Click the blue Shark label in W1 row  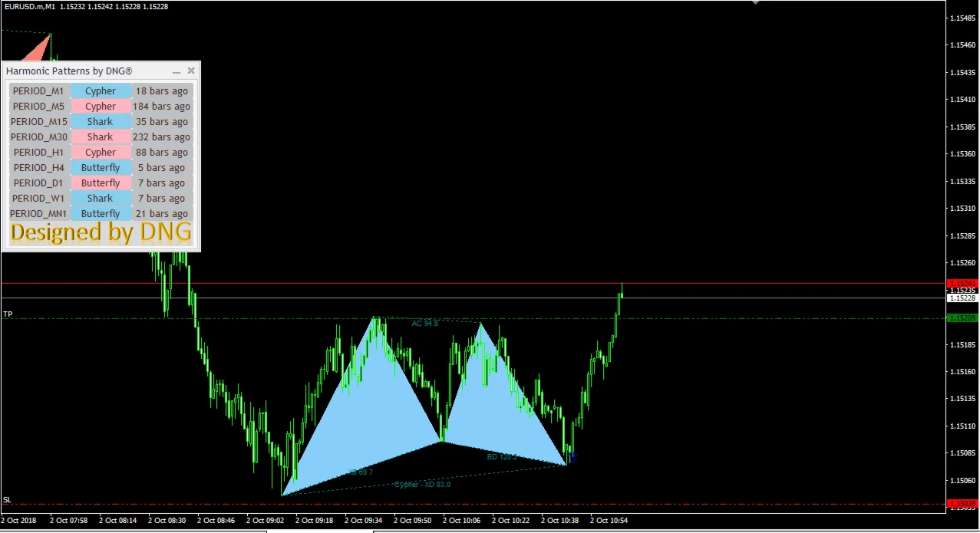(101, 199)
